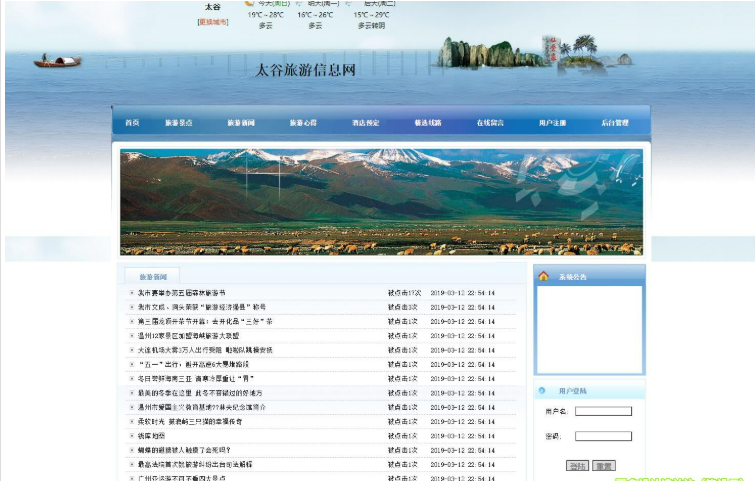Go to 精选线路 in the navigation bar
Image resolution: width=755 pixels, height=481 pixels.
pos(428,123)
